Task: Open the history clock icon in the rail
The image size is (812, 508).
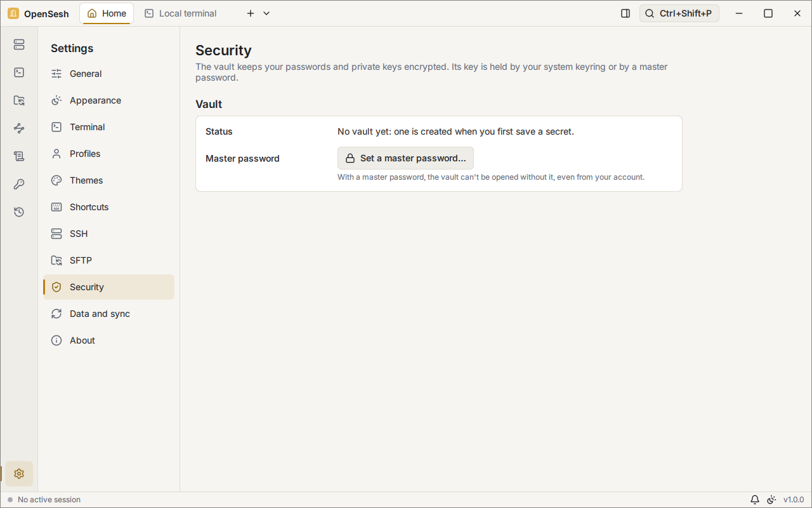Action: click(x=19, y=212)
